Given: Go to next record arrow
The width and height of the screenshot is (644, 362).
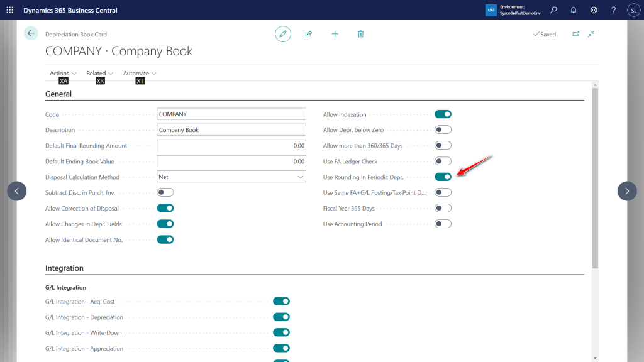Looking at the screenshot, I should (x=627, y=191).
